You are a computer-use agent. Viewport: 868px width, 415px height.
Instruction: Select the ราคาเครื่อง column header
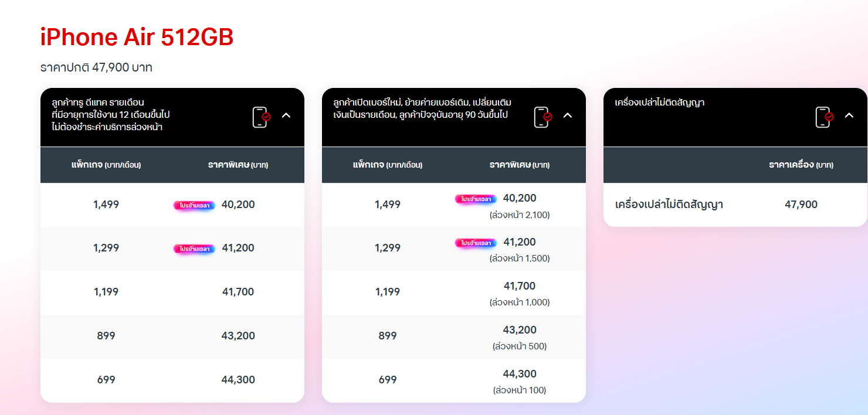[801, 165]
